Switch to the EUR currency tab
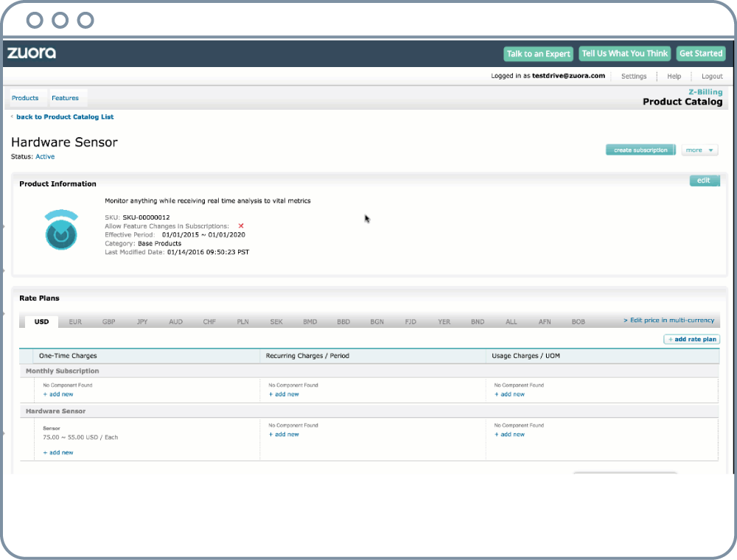This screenshot has width=737, height=560. (x=75, y=321)
